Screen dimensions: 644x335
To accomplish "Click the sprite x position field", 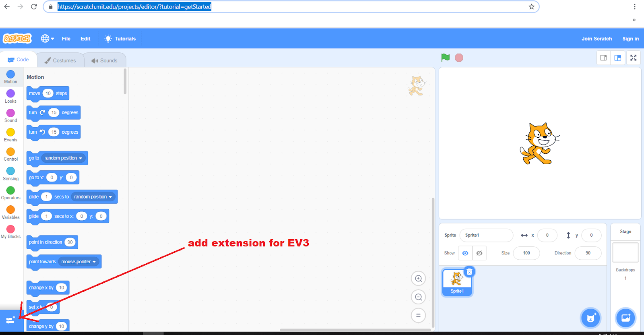I will tap(547, 235).
